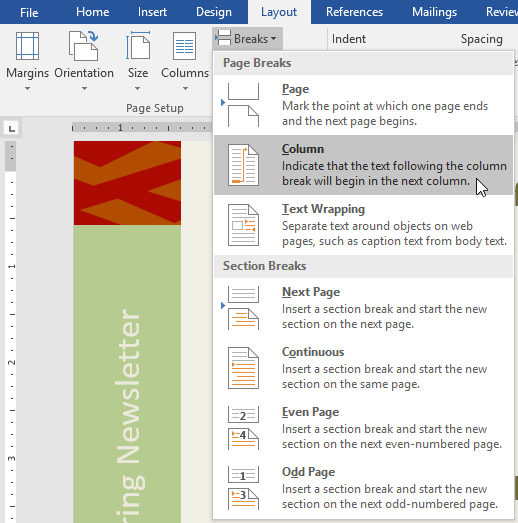
Task: Pick the Continuous section break icon
Action: pos(243,368)
